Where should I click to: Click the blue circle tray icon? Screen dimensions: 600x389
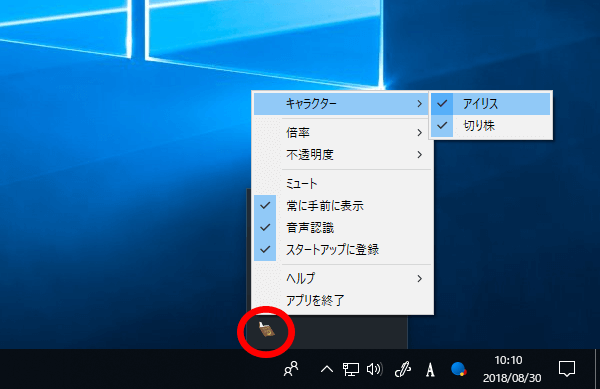[x=458, y=369]
